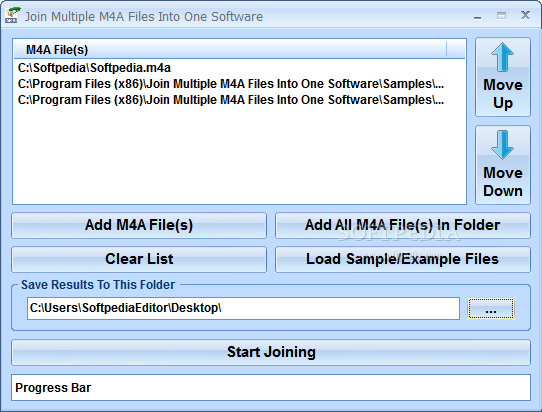Click the Move Up arrow button
This screenshot has width=542, height=412.
coord(503,77)
